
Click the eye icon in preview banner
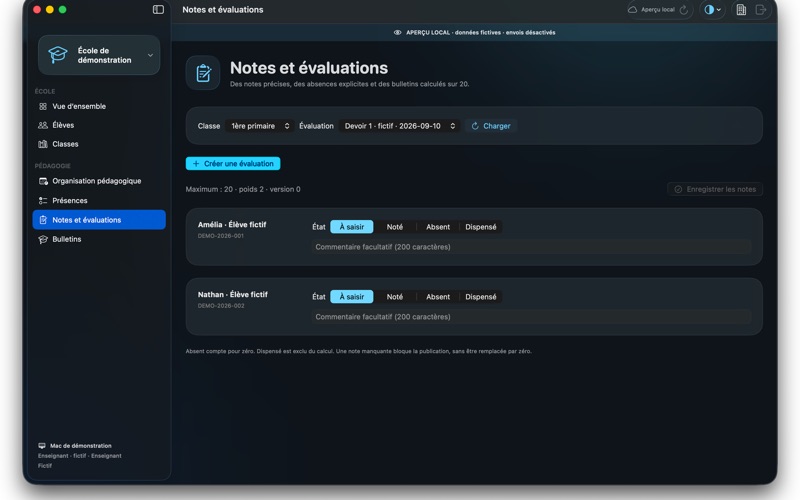pos(397,32)
